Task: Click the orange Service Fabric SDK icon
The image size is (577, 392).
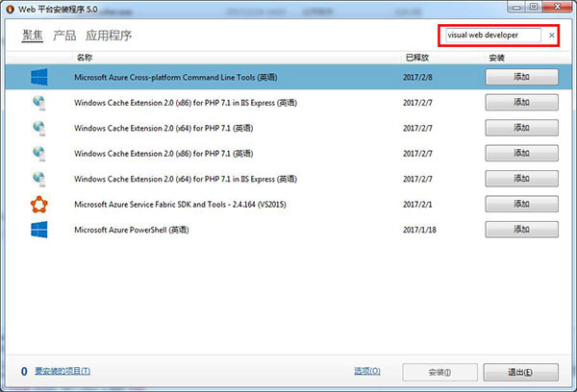Action: (x=39, y=205)
